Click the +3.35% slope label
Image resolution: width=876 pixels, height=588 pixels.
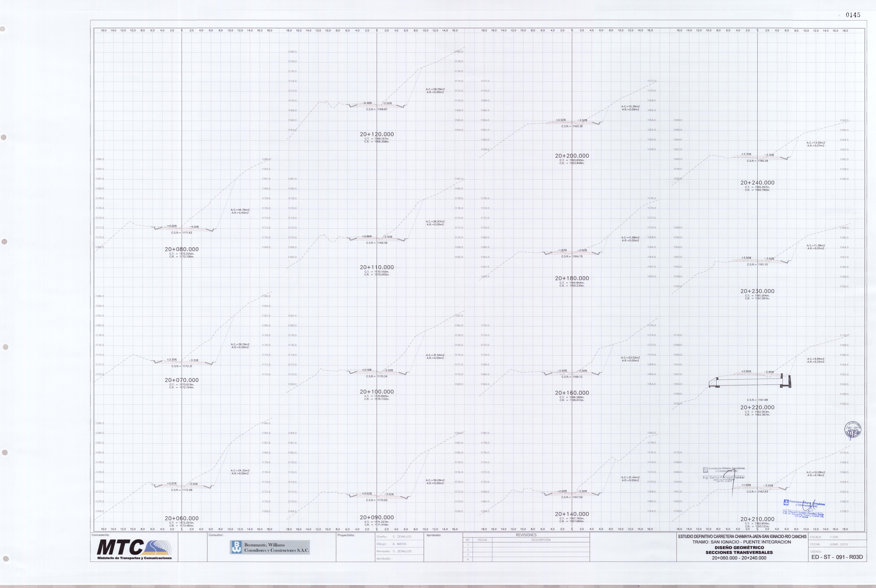172,360
